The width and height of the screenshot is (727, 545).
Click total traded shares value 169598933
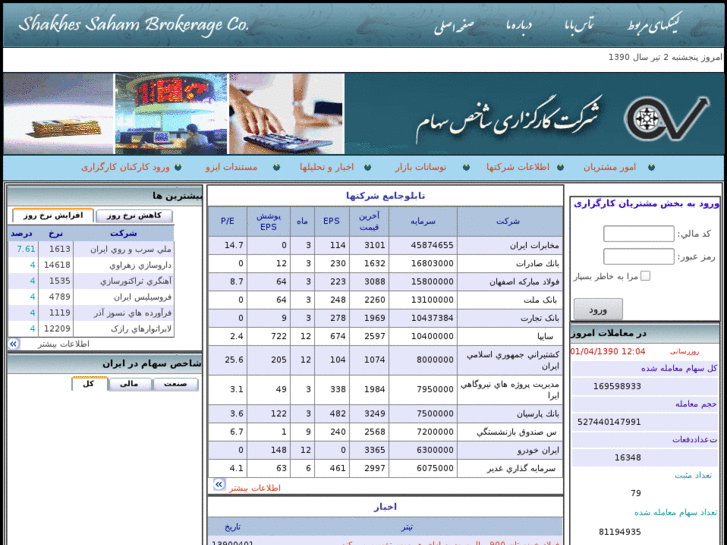coord(617,386)
